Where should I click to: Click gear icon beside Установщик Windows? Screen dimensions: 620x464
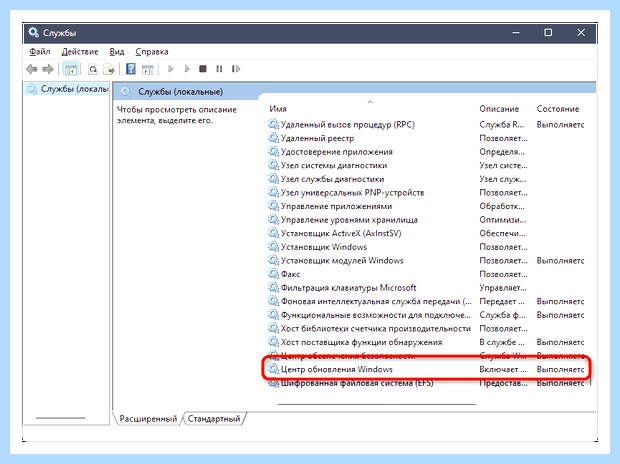click(x=273, y=246)
